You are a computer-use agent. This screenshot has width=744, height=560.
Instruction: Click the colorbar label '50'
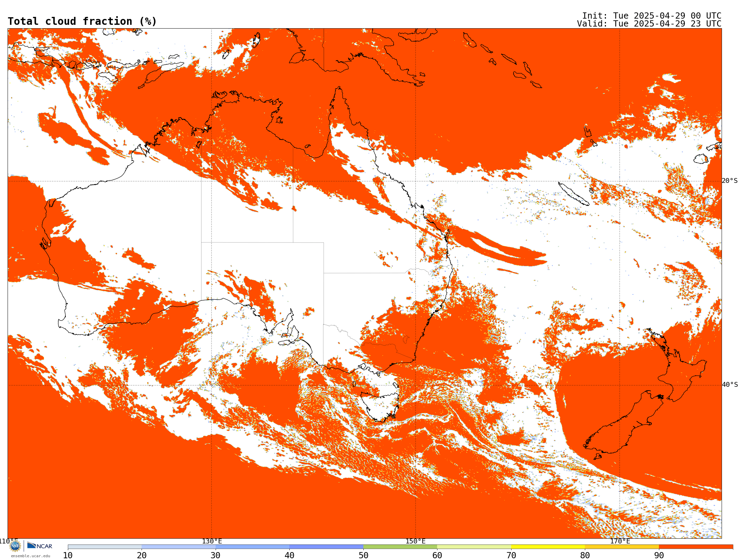tap(363, 555)
